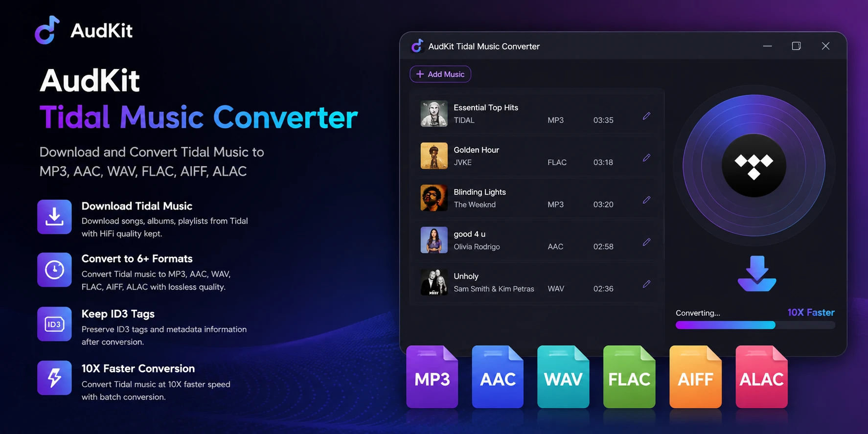Maximize the AudKit converter window
This screenshot has width=868, height=434.
[796, 46]
